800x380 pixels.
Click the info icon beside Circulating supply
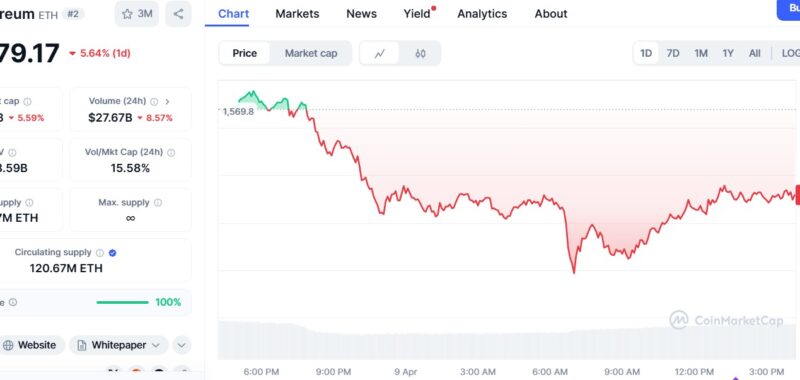pos(100,252)
